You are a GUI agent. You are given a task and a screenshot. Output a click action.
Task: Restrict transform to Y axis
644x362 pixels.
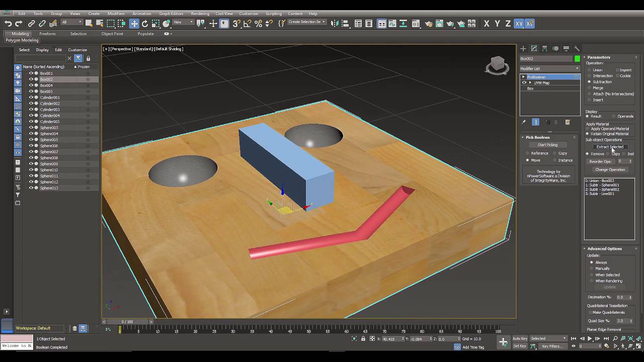(x=497, y=24)
